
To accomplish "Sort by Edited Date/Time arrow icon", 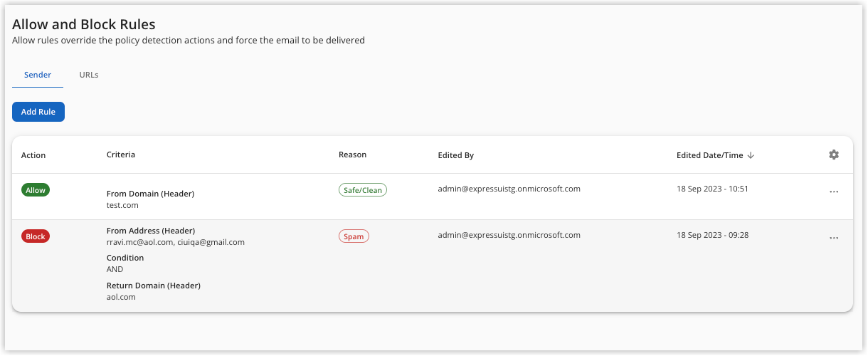I will coord(751,155).
